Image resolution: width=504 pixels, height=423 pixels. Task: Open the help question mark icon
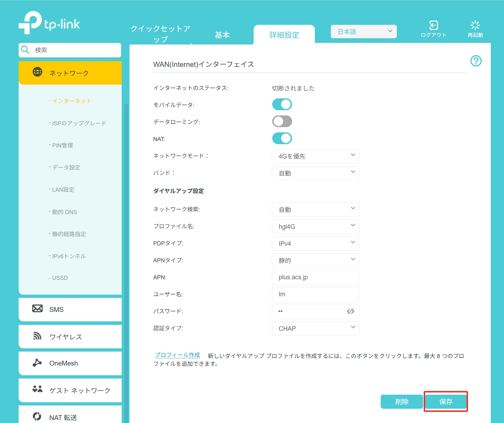pyautogui.click(x=476, y=61)
